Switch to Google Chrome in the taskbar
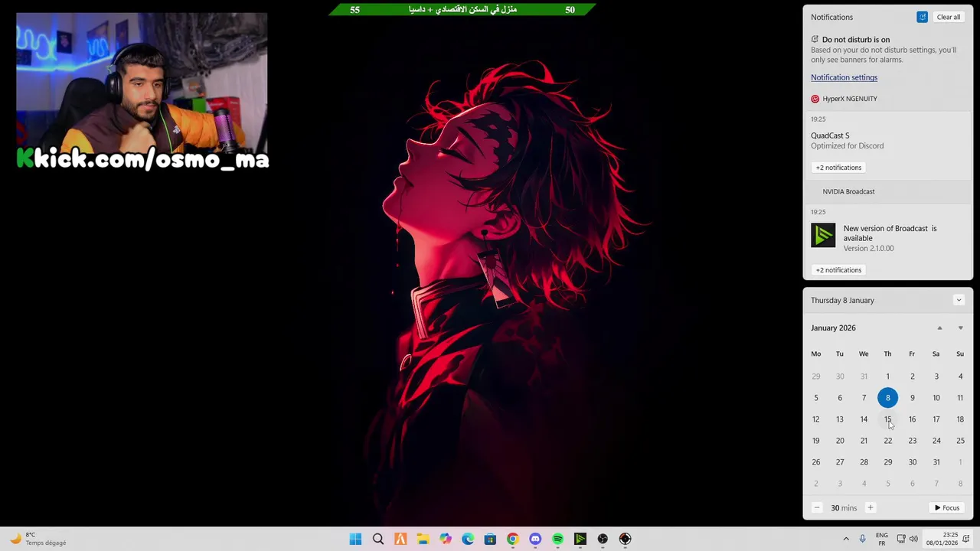This screenshot has height=551, width=980. pos(513,539)
